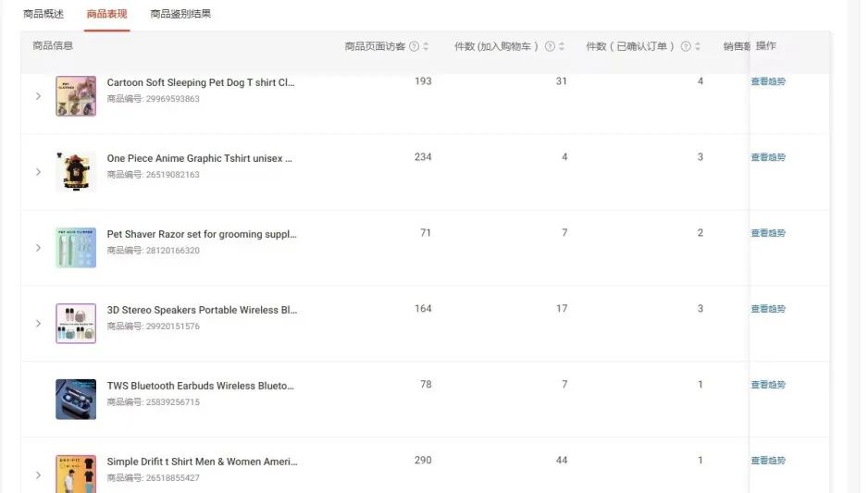Open 查看趋势 for TWS Bluetooth Earbuds
The image size is (868, 493).
pyautogui.click(x=768, y=385)
